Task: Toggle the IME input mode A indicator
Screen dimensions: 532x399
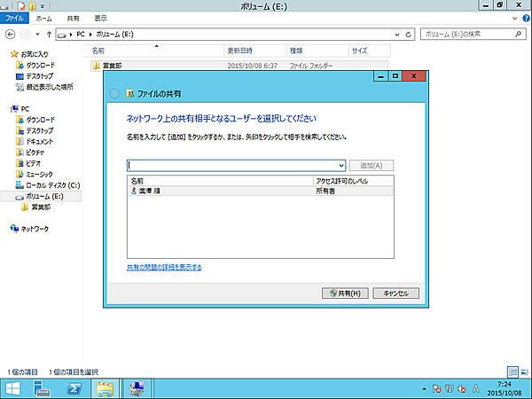Action: (x=476, y=388)
